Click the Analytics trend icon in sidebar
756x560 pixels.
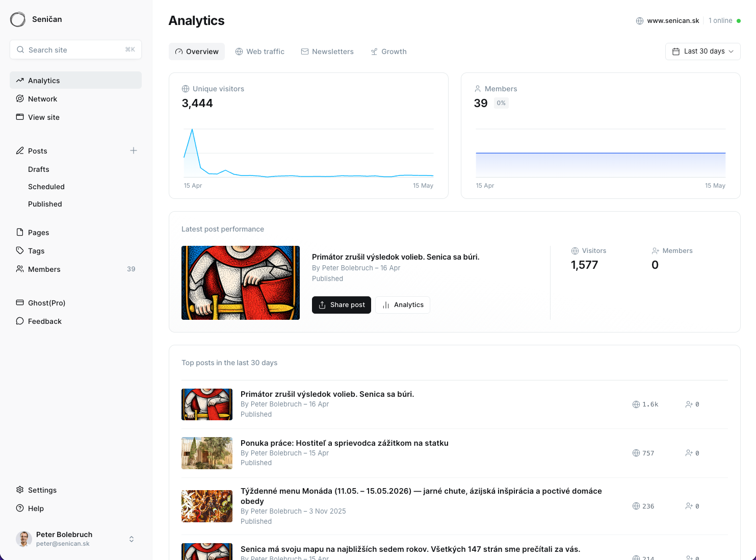click(20, 80)
